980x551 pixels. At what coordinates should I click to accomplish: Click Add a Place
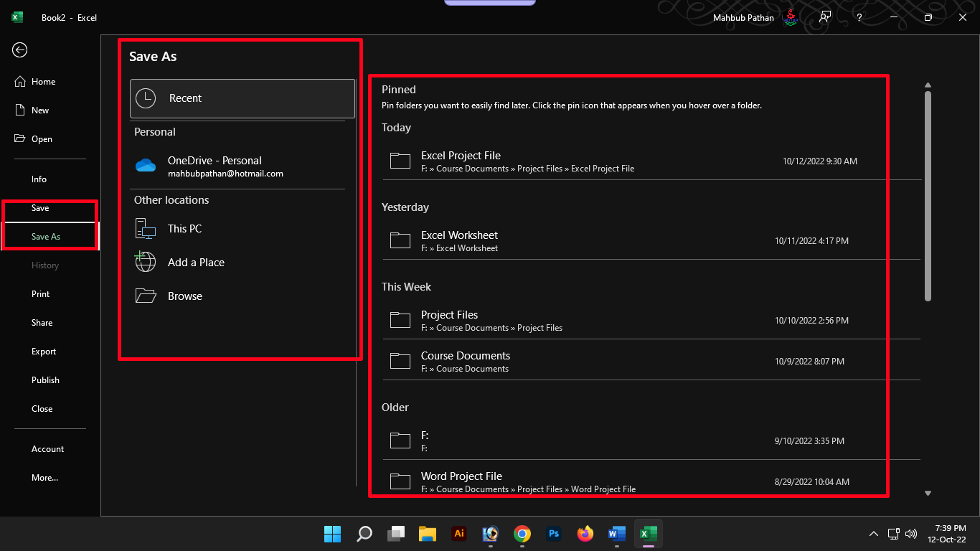tap(242, 263)
